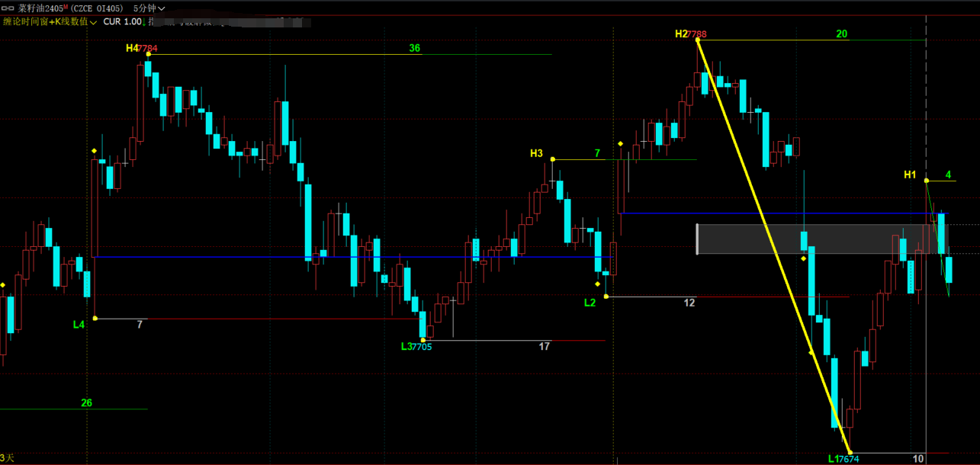Screen dimensions: 980x465
Task: Click the green 26 bar count
Action: click(x=86, y=402)
